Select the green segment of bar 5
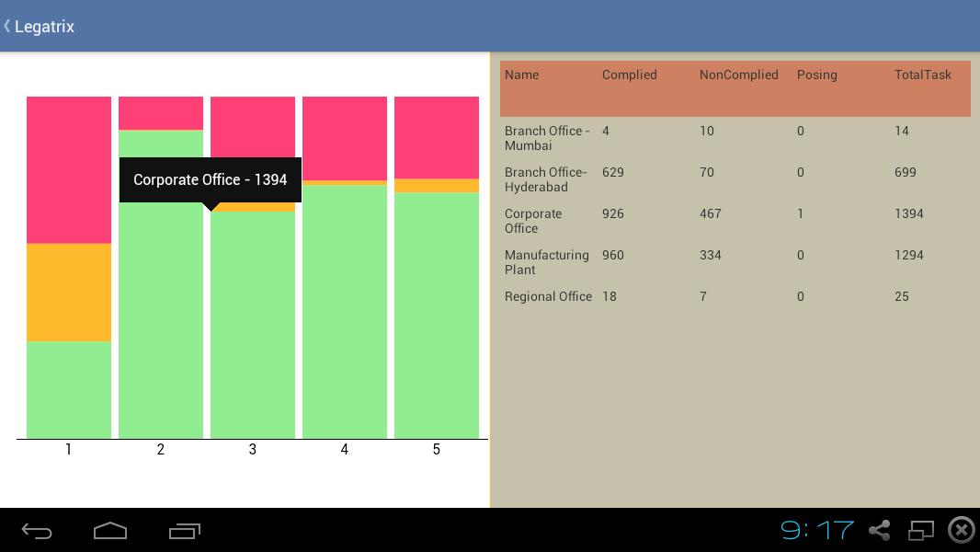The width and height of the screenshot is (980, 552). pos(437,316)
